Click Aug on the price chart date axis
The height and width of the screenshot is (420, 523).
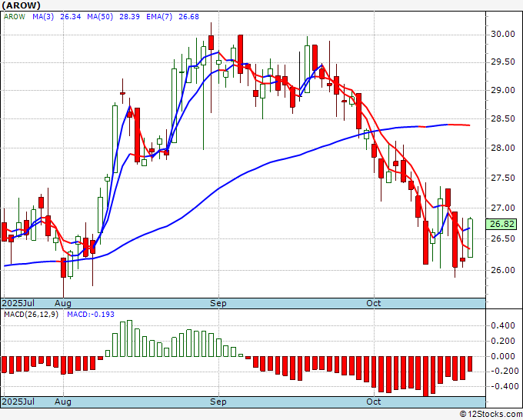63,303
